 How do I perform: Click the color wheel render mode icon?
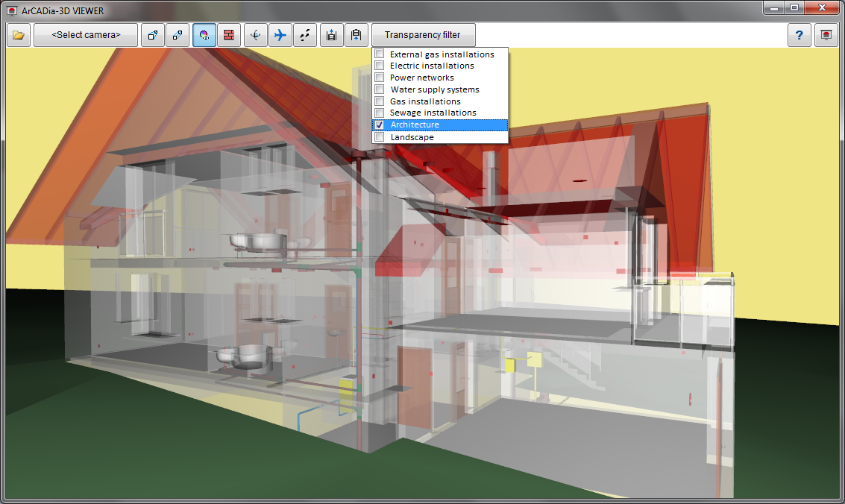click(x=204, y=35)
